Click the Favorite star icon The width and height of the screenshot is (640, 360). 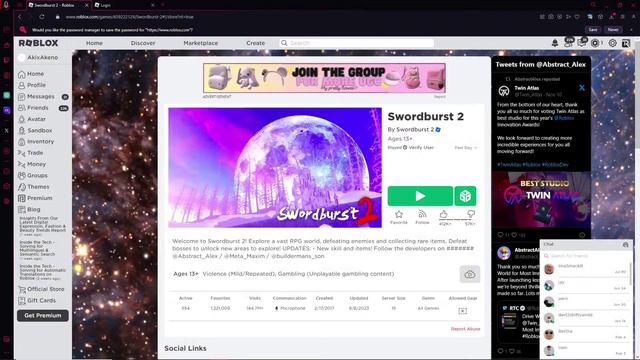tap(399, 214)
